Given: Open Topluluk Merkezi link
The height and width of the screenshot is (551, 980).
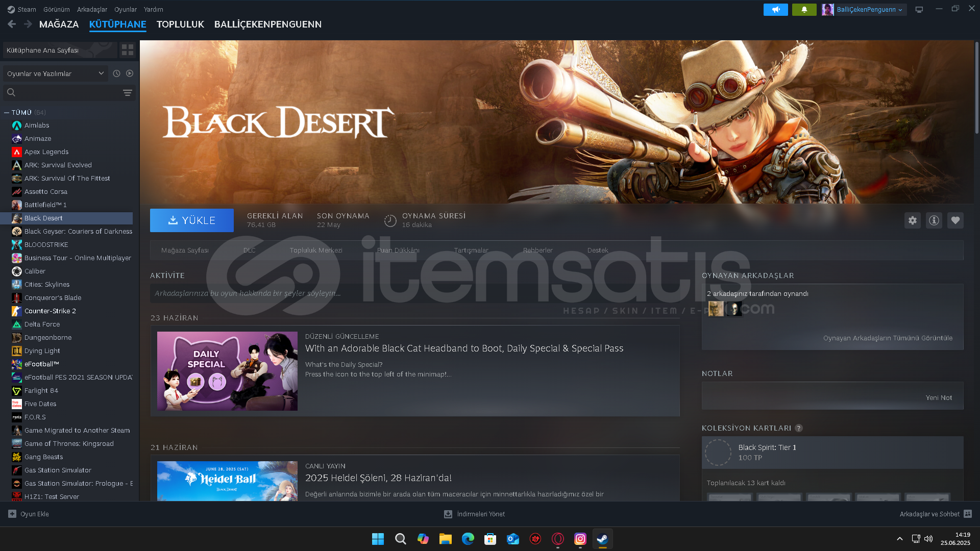Looking at the screenshot, I should (316, 250).
